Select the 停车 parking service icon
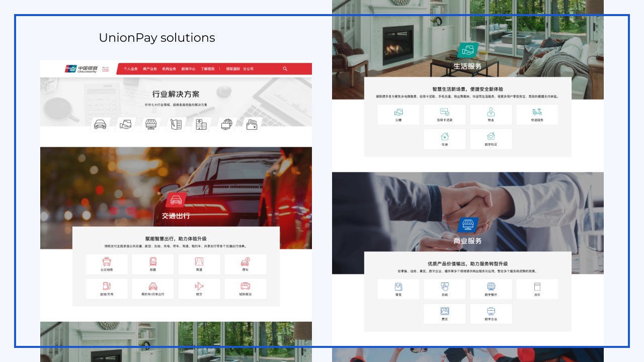644x362 pixels. click(x=246, y=264)
